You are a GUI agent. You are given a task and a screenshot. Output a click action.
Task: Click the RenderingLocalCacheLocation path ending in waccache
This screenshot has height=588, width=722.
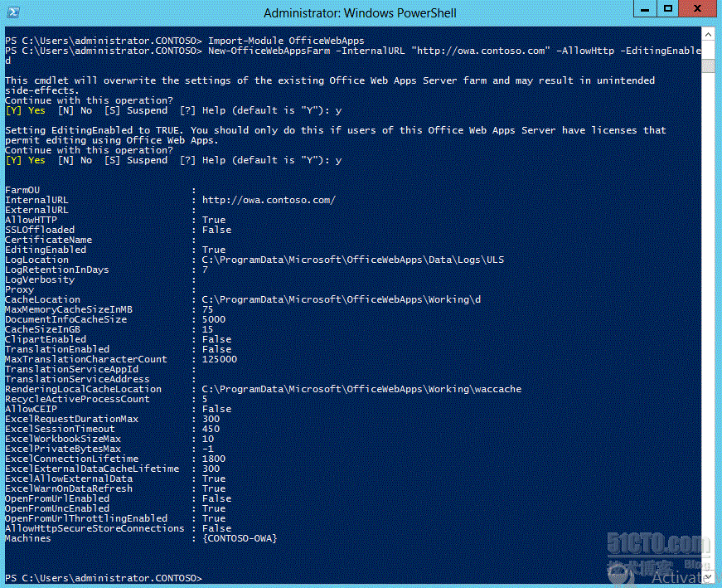click(x=361, y=390)
